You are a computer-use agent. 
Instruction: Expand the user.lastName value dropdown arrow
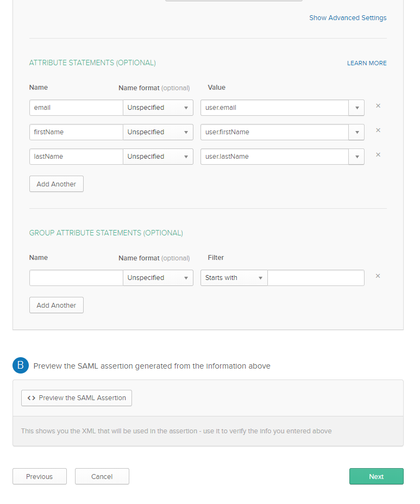coord(356,157)
